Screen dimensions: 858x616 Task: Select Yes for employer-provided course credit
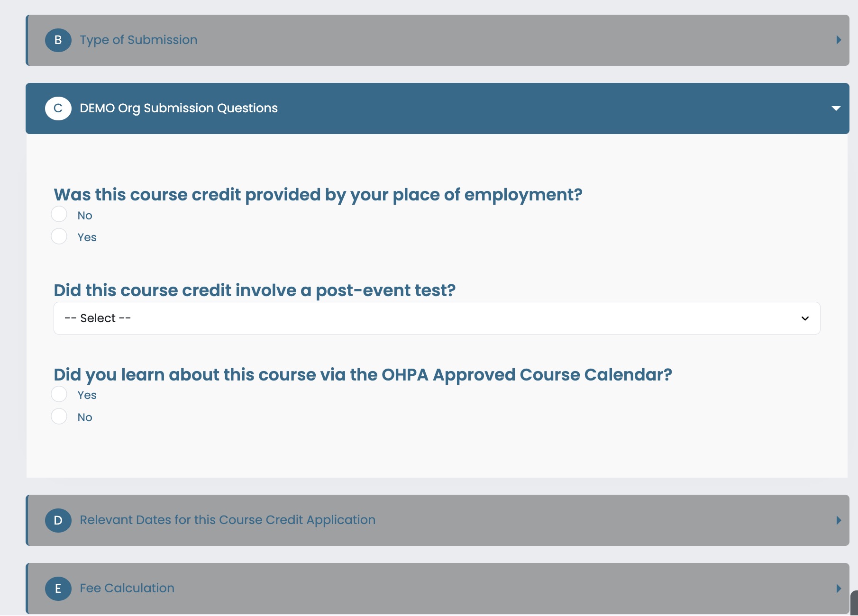coord(59,236)
